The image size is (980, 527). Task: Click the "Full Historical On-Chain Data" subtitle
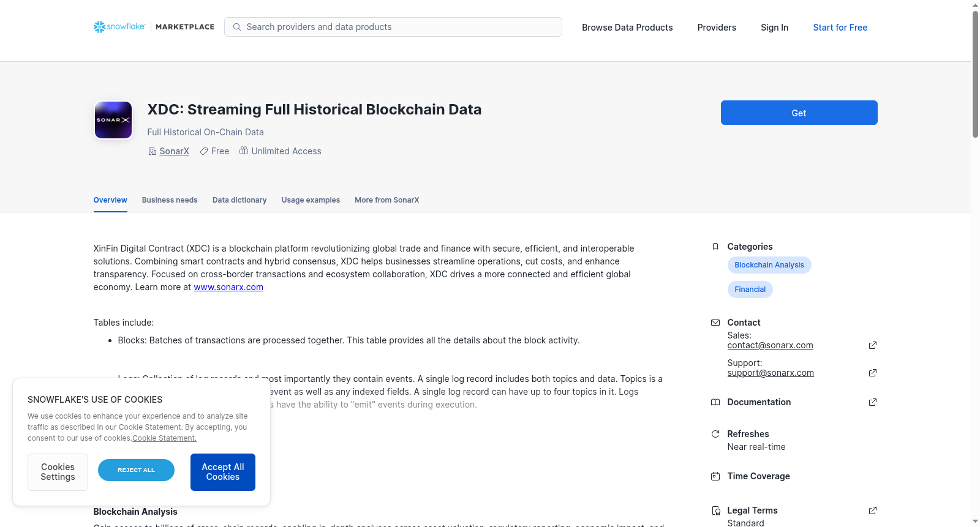click(x=206, y=132)
